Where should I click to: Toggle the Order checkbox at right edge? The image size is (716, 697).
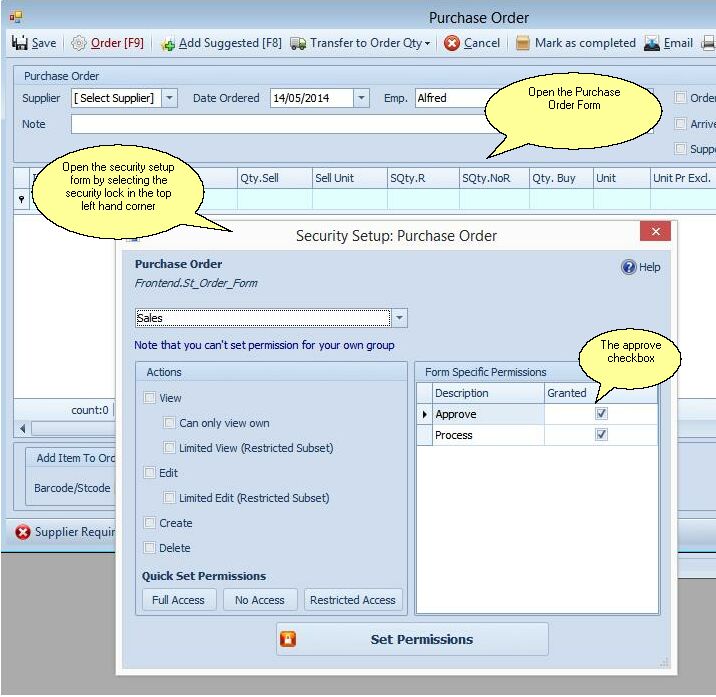[x=680, y=98]
